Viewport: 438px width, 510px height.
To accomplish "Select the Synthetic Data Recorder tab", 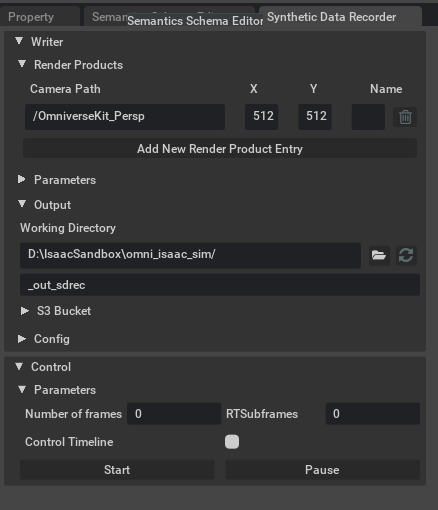I will [x=332, y=17].
